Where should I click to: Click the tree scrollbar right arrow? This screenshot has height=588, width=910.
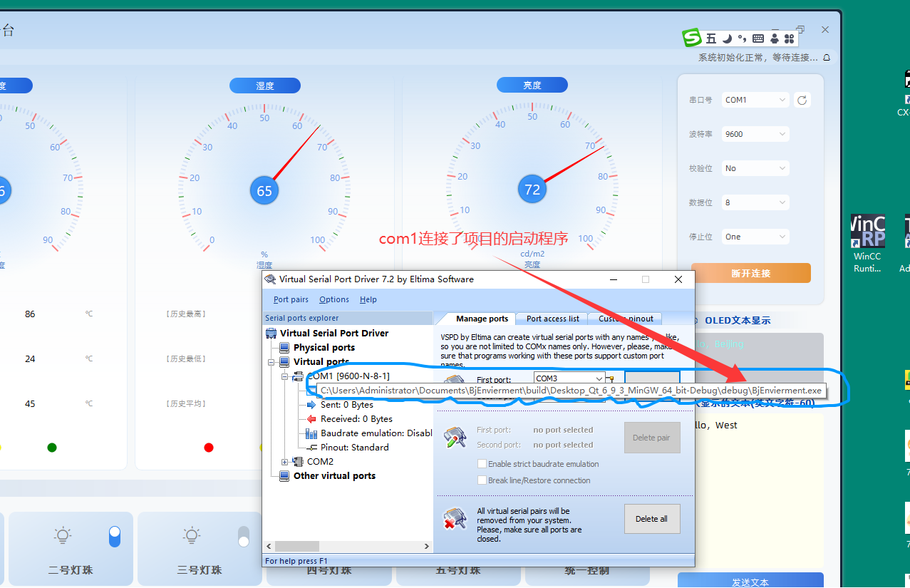428,547
